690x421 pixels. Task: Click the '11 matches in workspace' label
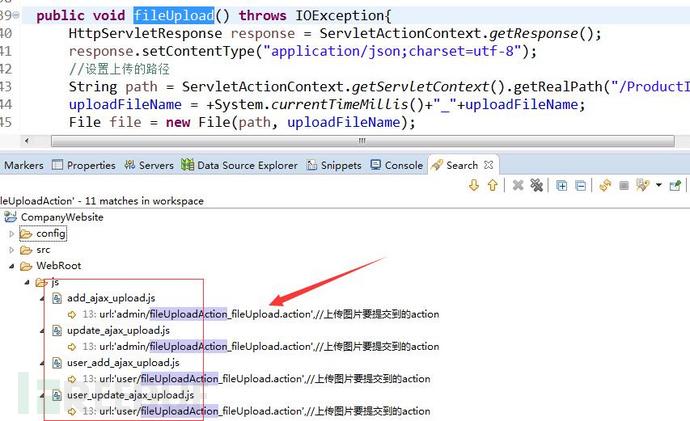coord(144,201)
